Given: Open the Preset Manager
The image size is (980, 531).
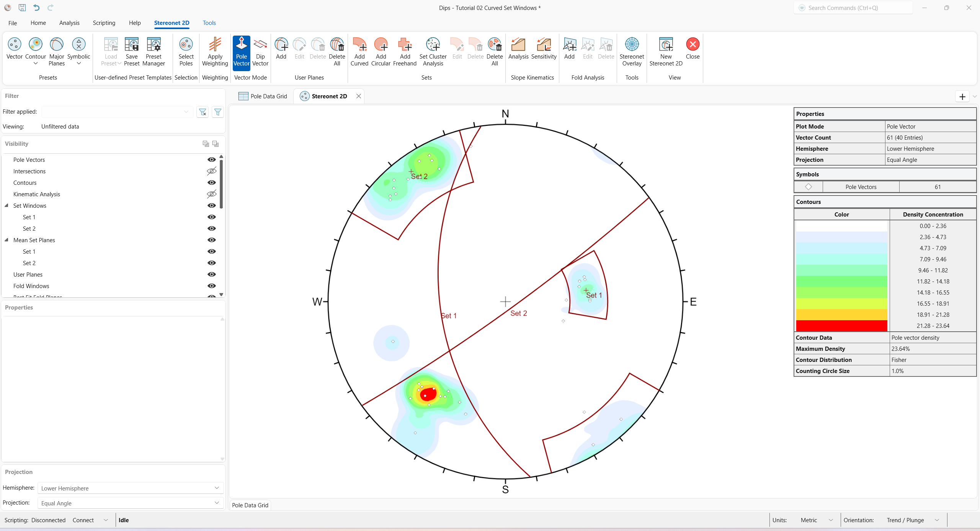Looking at the screenshot, I should pyautogui.click(x=153, y=52).
